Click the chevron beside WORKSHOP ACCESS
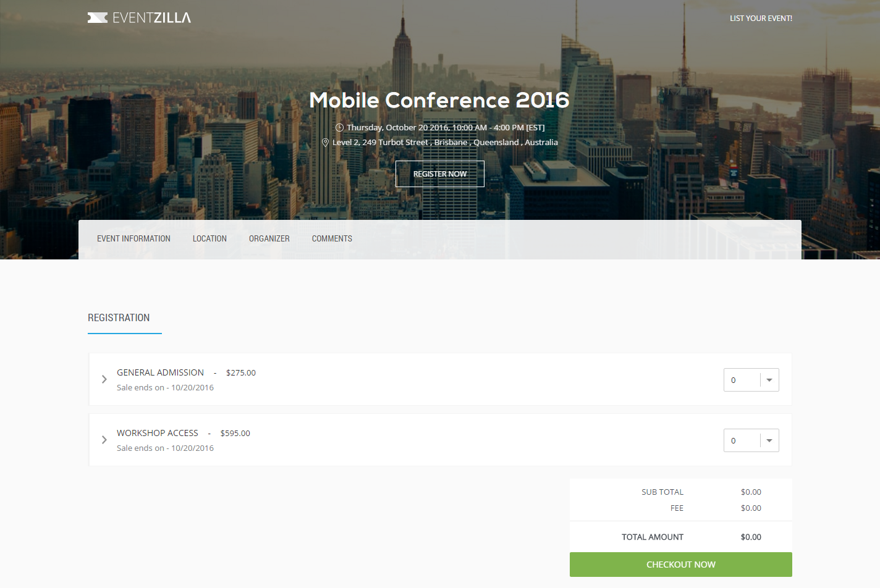The height and width of the screenshot is (588, 880). [x=104, y=440]
